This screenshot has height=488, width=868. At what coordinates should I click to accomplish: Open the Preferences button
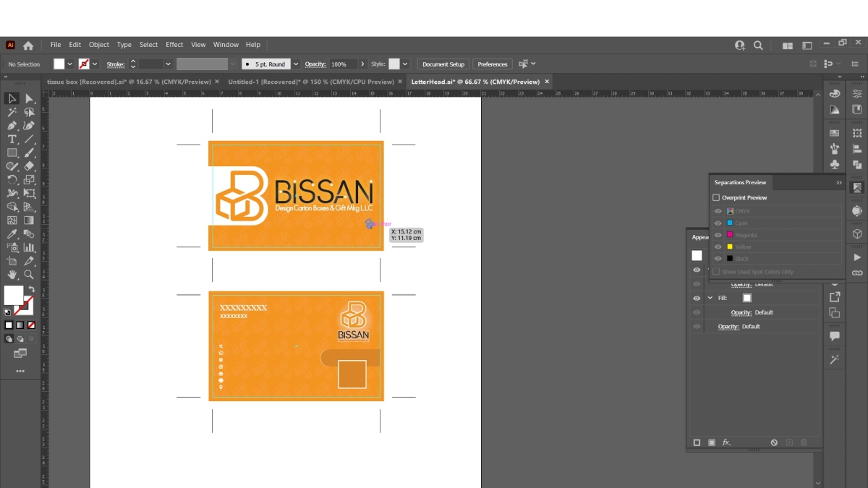click(x=492, y=64)
